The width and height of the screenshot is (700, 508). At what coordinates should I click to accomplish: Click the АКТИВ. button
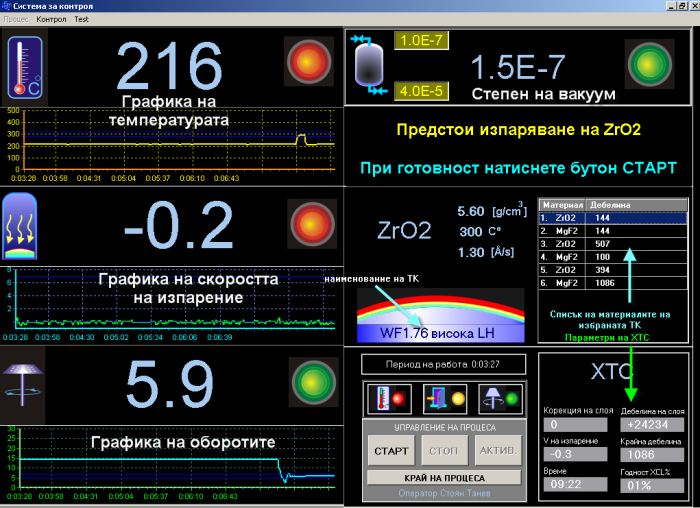[497, 451]
